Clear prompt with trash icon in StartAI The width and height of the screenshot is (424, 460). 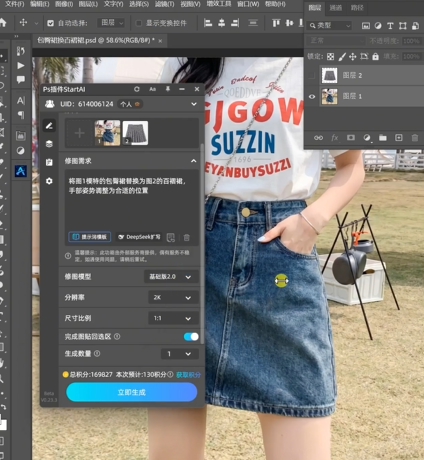pyautogui.click(x=187, y=237)
